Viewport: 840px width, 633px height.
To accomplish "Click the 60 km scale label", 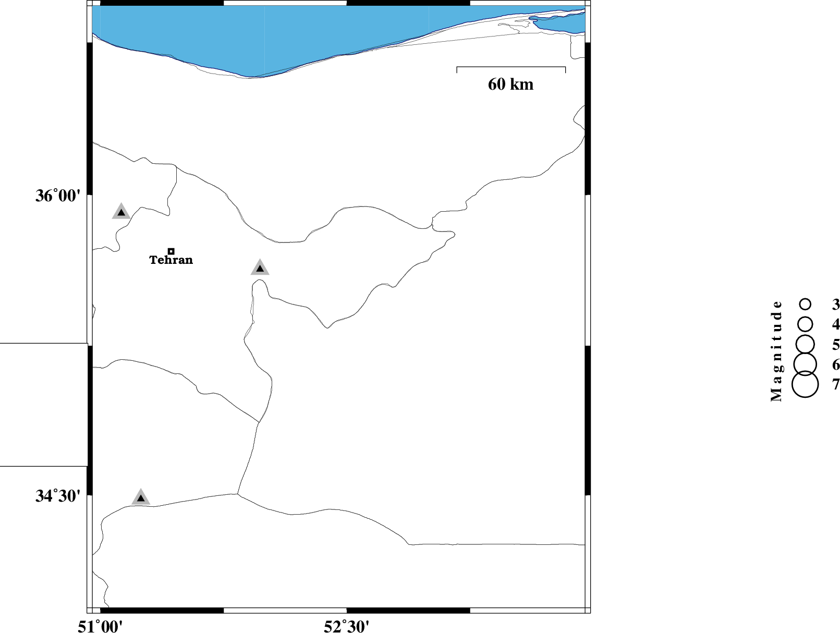I will [510, 84].
